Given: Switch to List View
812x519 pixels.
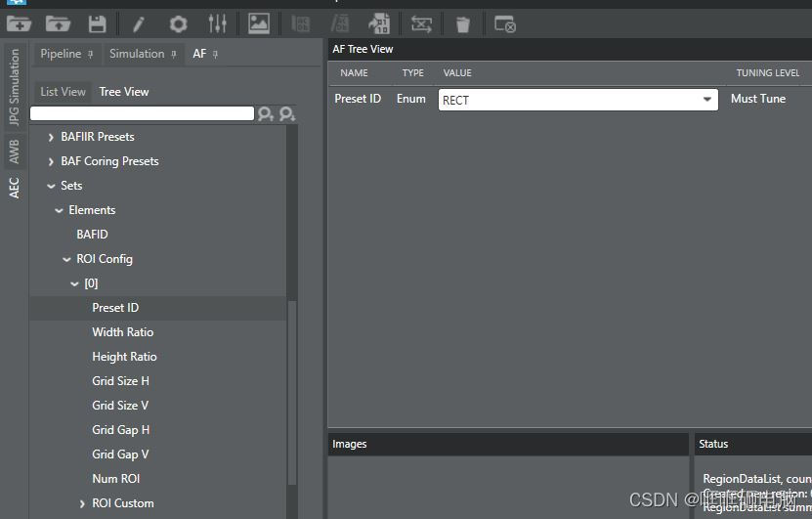Looking at the screenshot, I should 63,92.
